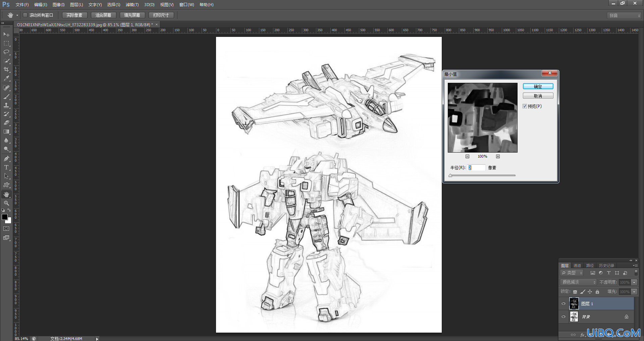644x341 pixels.
Task: Toggle layer filtering on/off switch
Action: click(x=636, y=273)
